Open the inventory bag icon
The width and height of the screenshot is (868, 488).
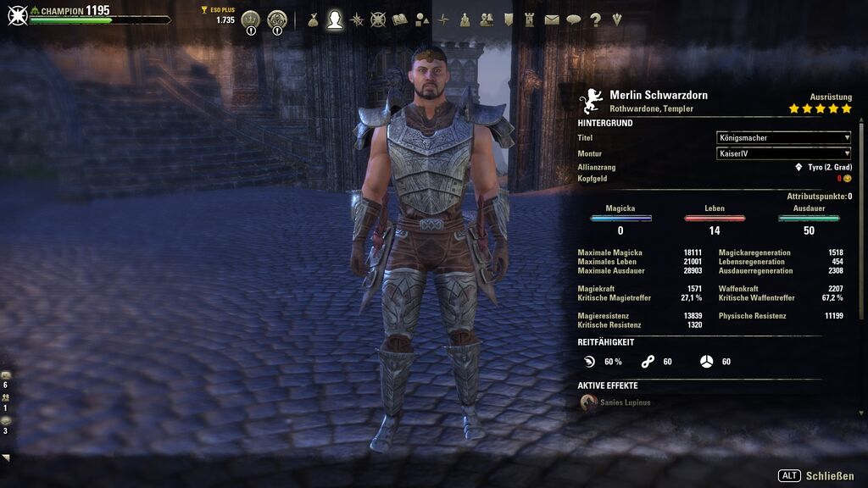click(x=314, y=20)
